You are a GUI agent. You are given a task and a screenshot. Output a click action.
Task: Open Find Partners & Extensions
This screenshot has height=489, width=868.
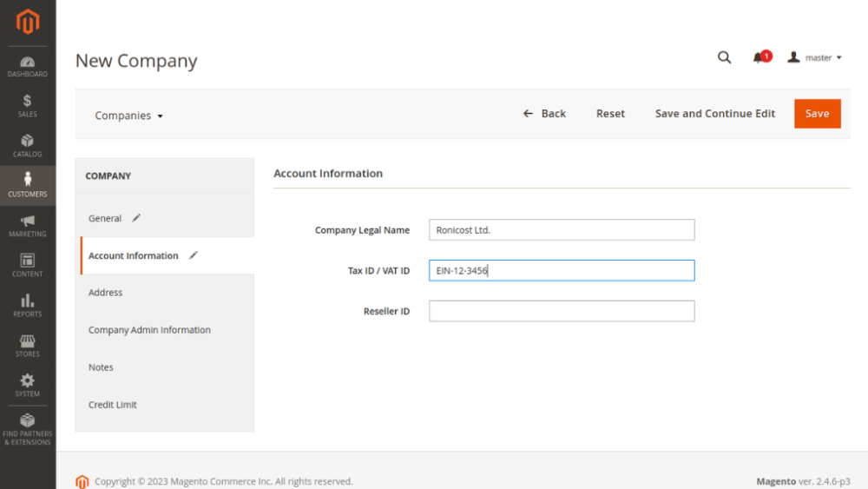(28, 429)
